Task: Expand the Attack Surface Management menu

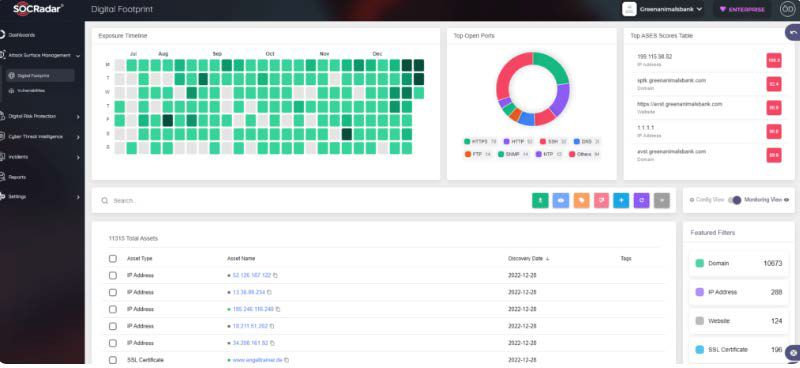Action: [x=41, y=55]
